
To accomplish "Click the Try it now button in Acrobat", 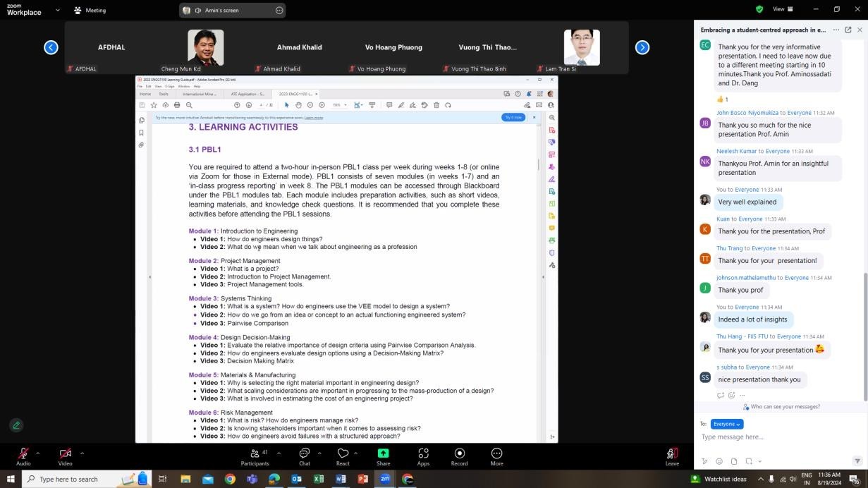I will tap(513, 117).
